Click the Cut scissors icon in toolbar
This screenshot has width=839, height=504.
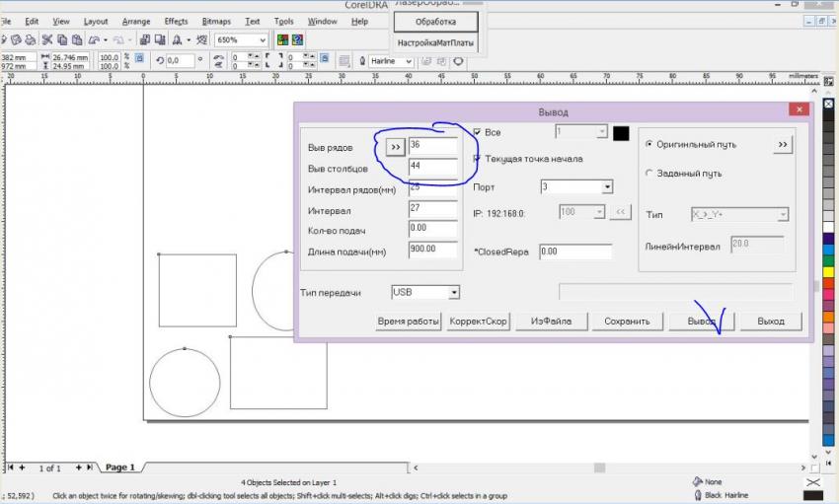(x=46, y=40)
